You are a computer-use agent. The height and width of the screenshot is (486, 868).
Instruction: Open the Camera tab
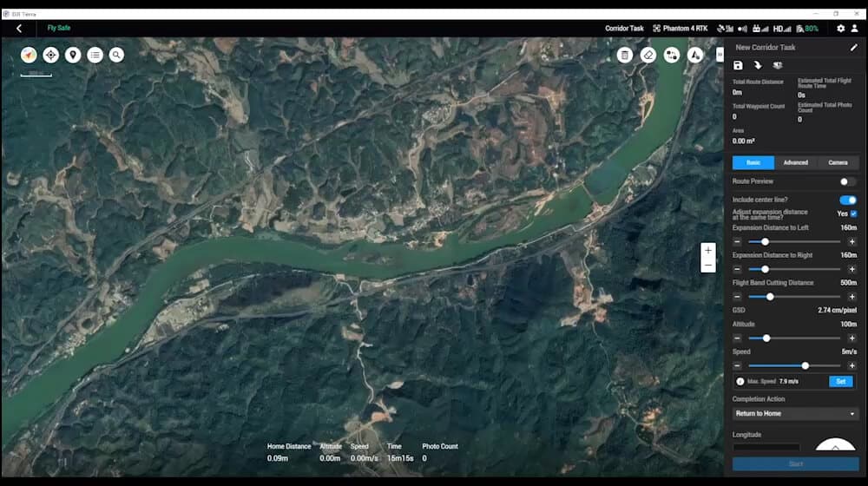pyautogui.click(x=838, y=162)
